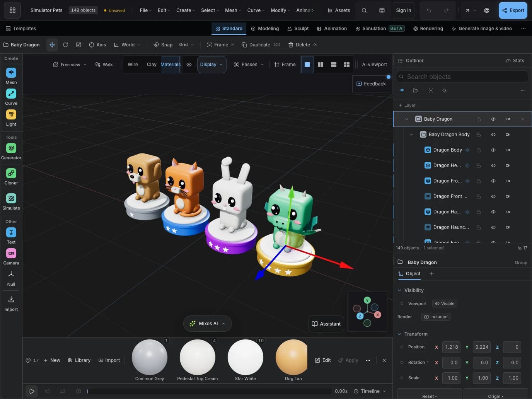Viewport: 532px width, 399px height.
Task: Switch to the Rendering tab
Action: pyautogui.click(x=428, y=29)
